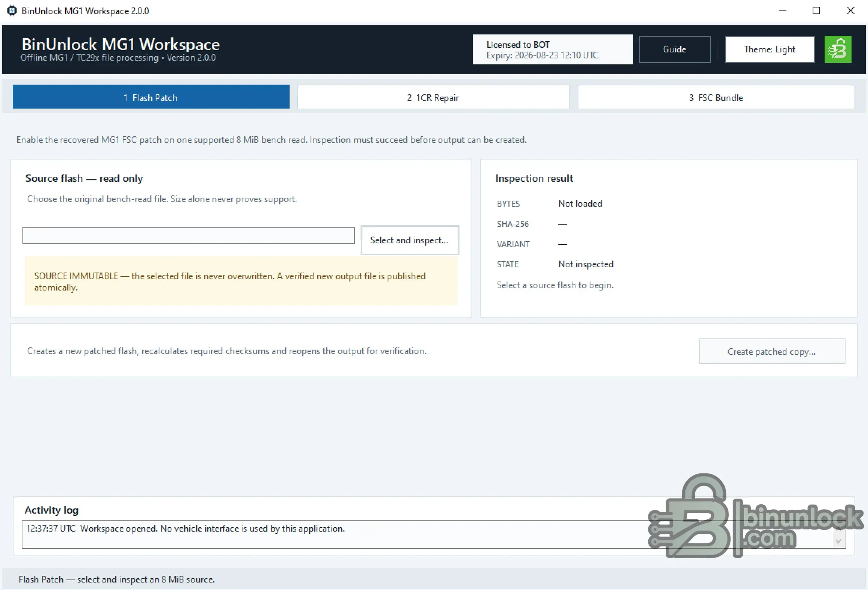The image size is (868, 590).
Task: Click the Workspace opened log entry
Action: pos(186,528)
